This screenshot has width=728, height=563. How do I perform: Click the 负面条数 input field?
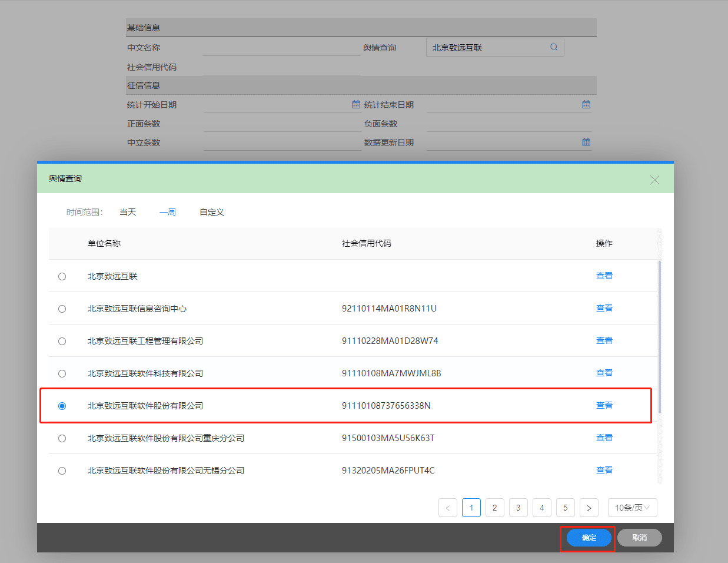tap(509, 123)
